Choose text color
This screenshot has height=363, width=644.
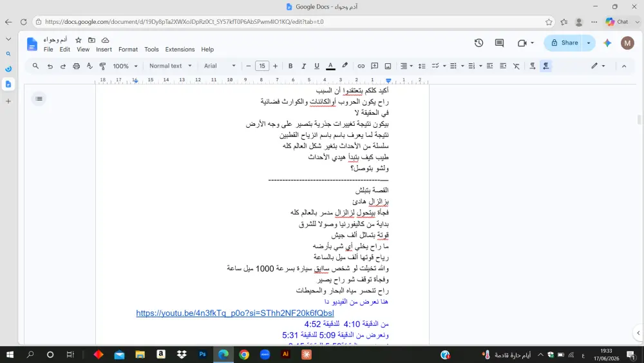330,66
